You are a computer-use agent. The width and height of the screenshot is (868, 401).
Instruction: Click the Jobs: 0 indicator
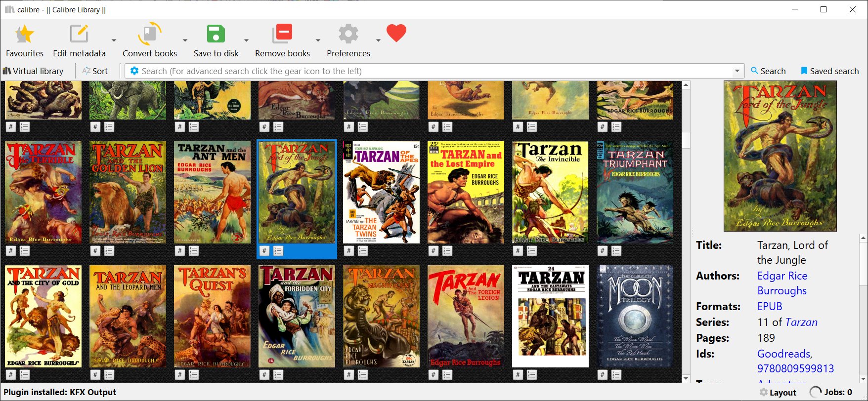pos(831,393)
